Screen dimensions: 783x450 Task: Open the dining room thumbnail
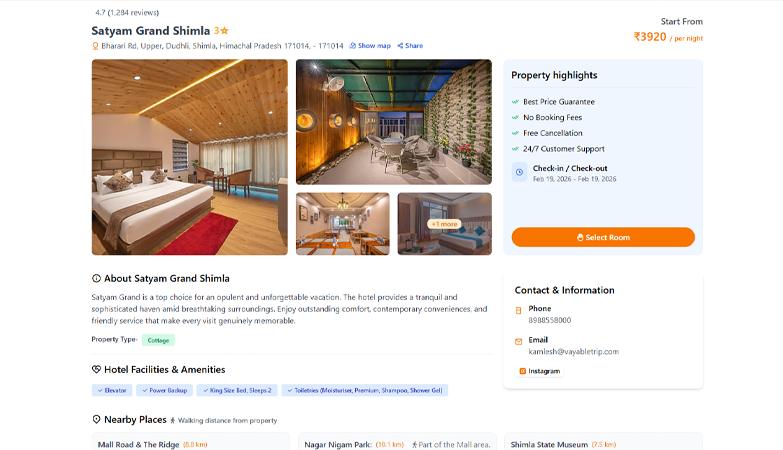(343, 224)
